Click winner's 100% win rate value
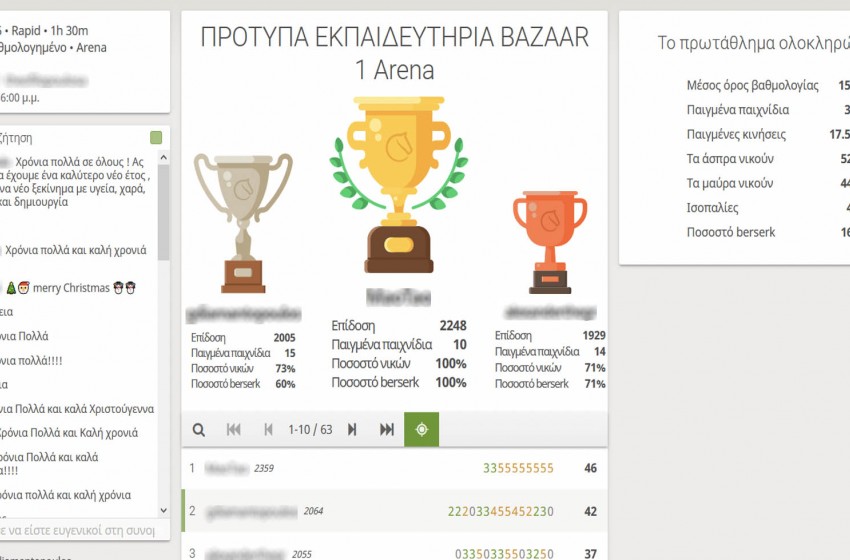 pos(451,363)
